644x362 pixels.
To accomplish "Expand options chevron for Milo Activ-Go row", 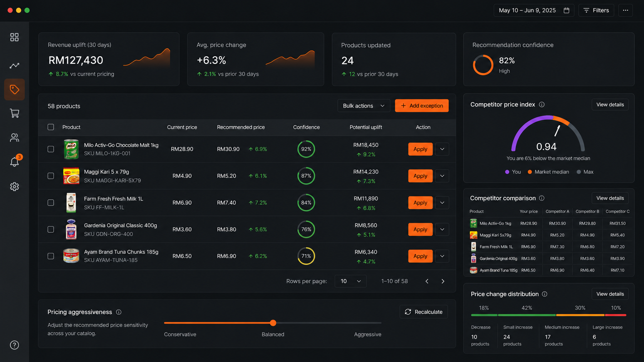I will [442, 149].
